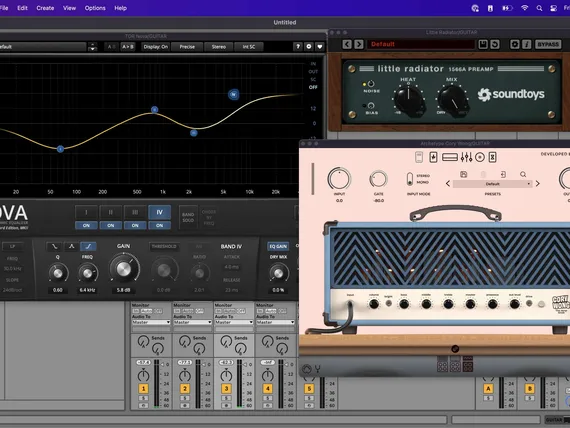Click Little Radiator undo/revert icon

pos(495,44)
